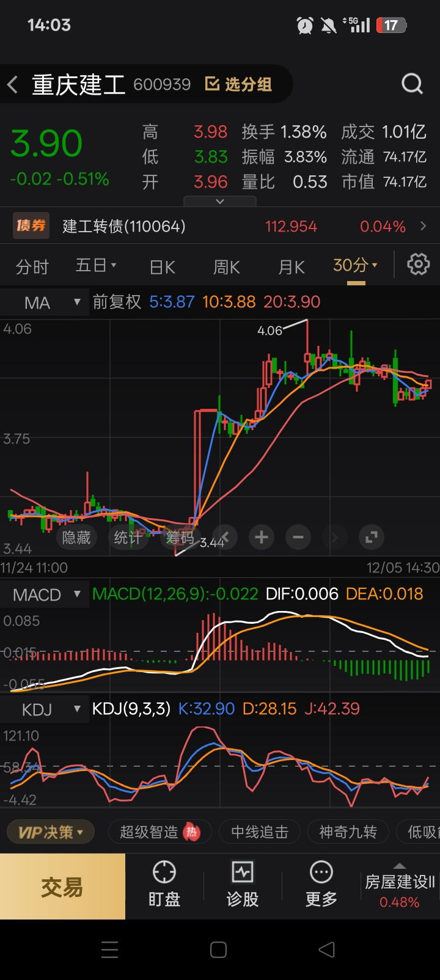Viewport: 440px width, 980px height.
Task: Switch to the 日K tab
Action: tap(163, 267)
